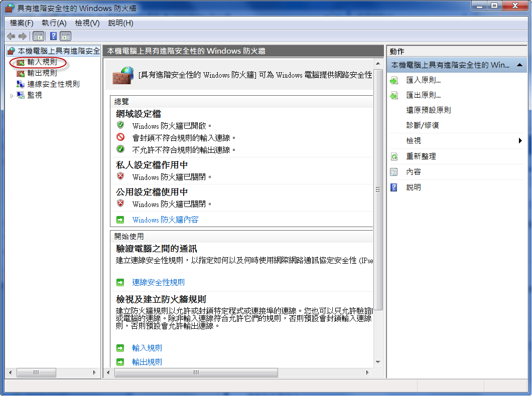The image size is (532, 396).
Task: Click the 監視 monitor icon
Action: click(x=21, y=95)
